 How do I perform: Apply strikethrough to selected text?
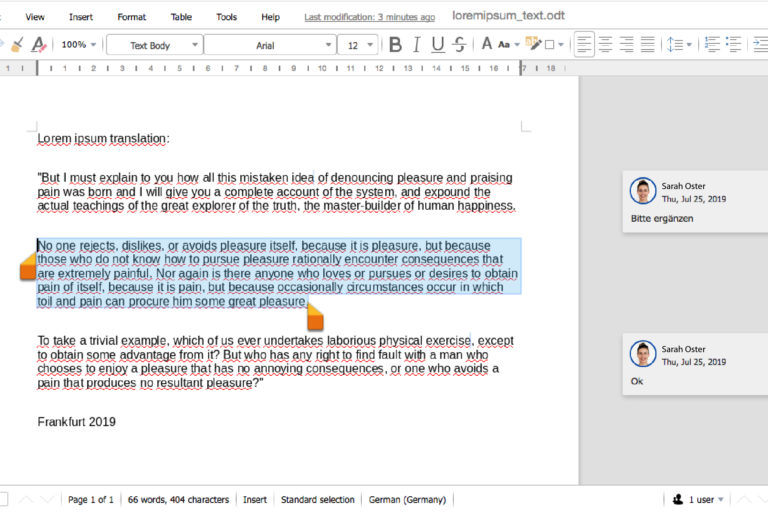(459, 45)
